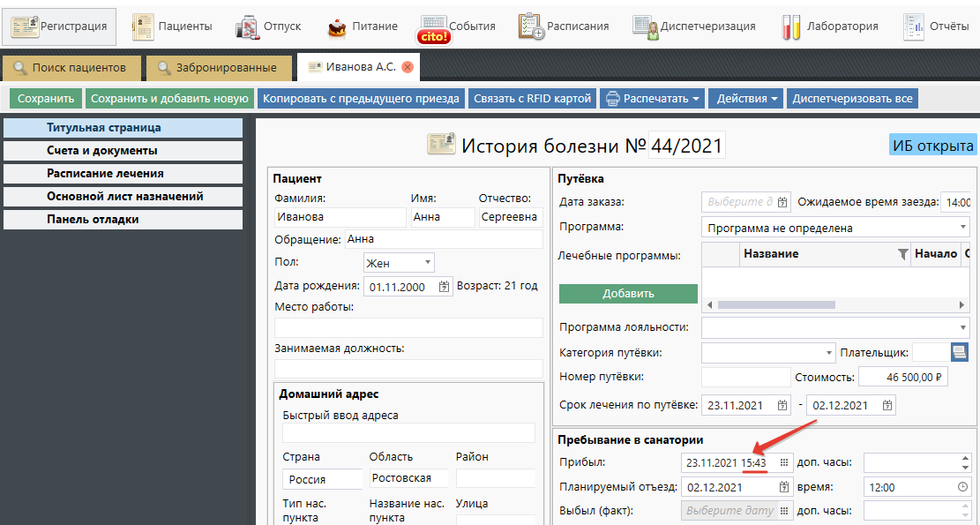Click the Плательщик lookup icon
This screenshot has height=525, width=980.
[960, 353]
